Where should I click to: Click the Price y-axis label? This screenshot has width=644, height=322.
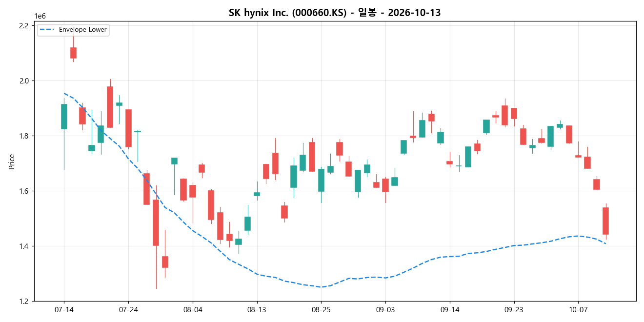tap(12, 161)
